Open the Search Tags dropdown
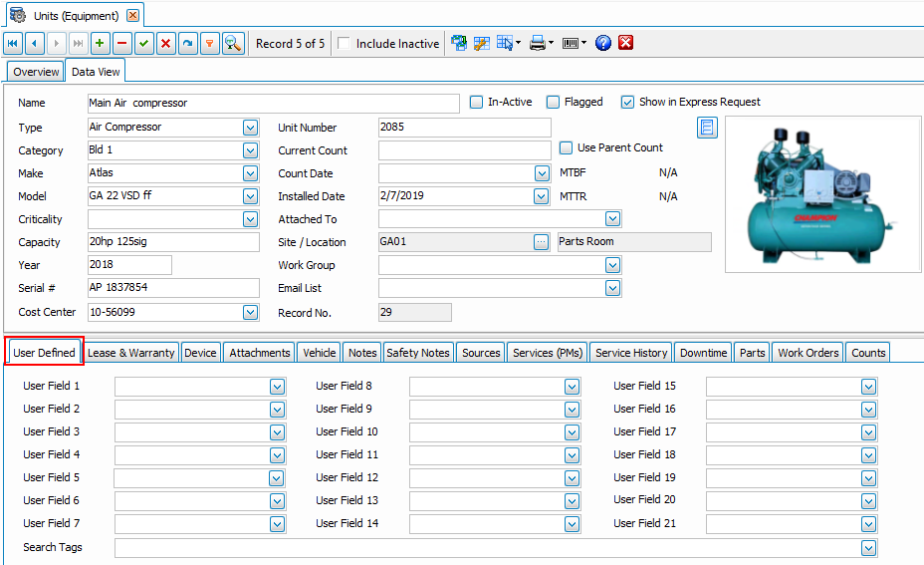The height and width of the screenshot is (565, 924). [868, 548]
